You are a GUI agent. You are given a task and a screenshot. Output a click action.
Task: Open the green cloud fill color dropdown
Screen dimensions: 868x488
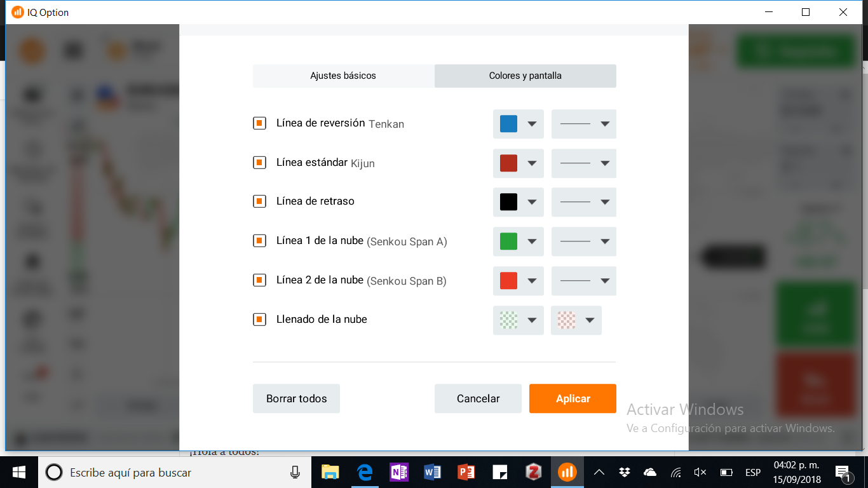click(x=519, y=320)
